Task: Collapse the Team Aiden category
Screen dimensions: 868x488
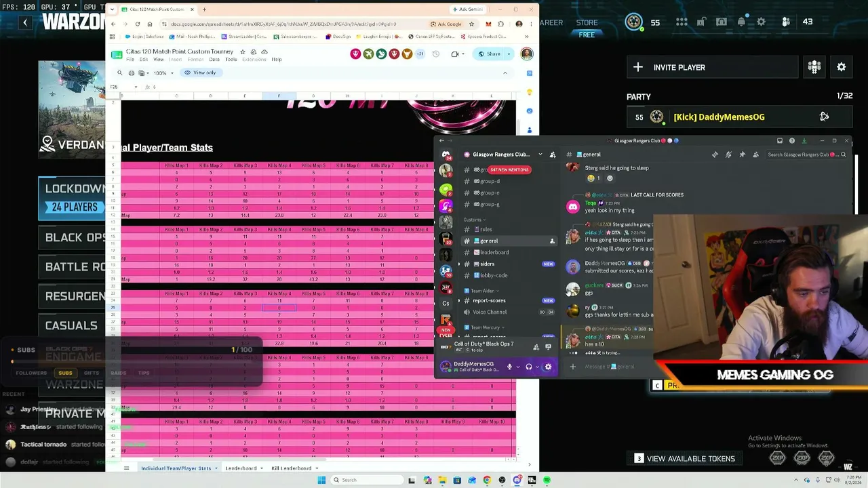Action: pos(484,291)
